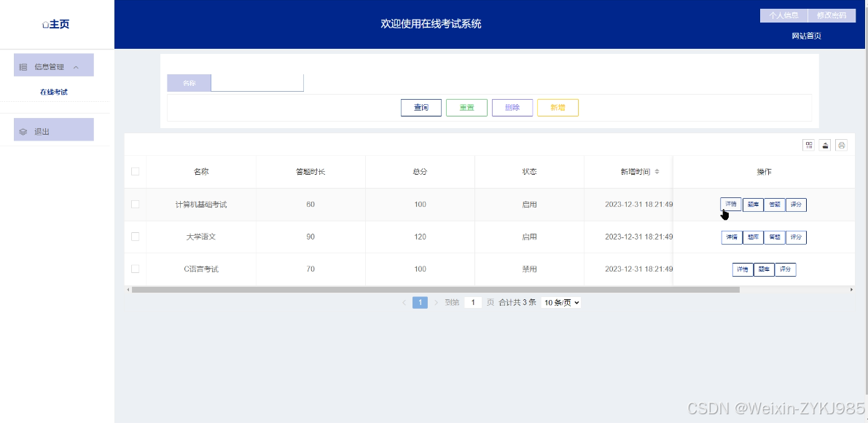
Task: Collapse the 信息管理 menu chevron
Action: tap(76, 67)
